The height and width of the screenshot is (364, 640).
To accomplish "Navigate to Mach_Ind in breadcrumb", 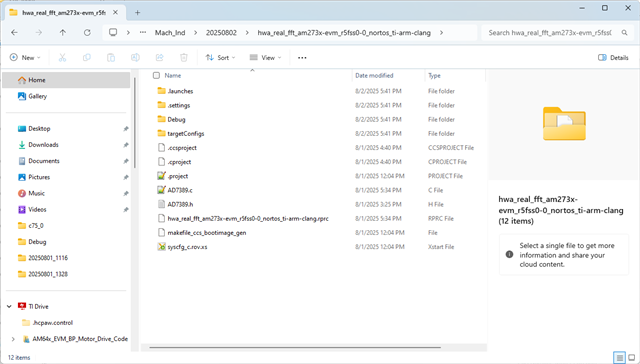I will [170, 33].
